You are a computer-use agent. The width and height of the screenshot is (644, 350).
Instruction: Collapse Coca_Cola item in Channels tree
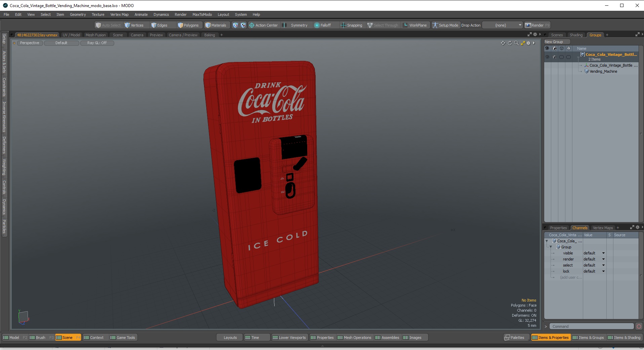(547, 241)
